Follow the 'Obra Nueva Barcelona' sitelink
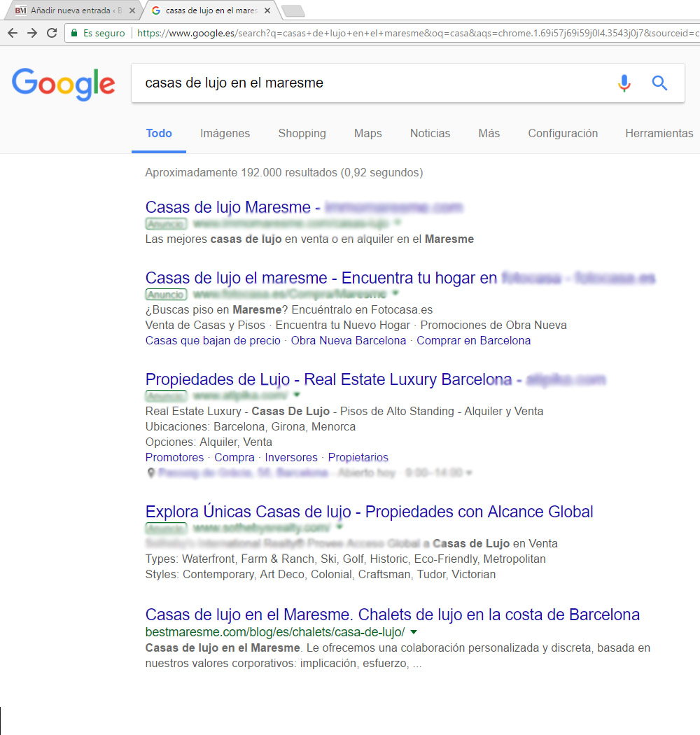The width and height of the screenshot is (700, 735). click(349, 340)
